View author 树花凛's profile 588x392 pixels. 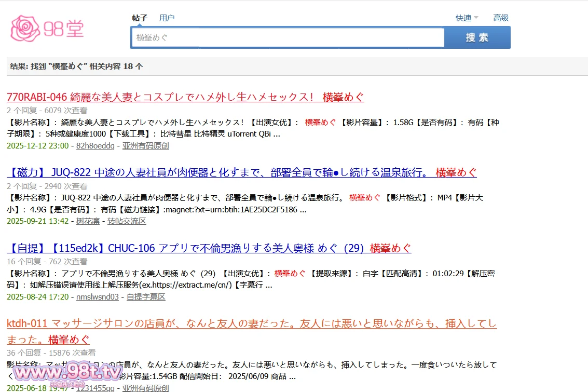point(87,221)
